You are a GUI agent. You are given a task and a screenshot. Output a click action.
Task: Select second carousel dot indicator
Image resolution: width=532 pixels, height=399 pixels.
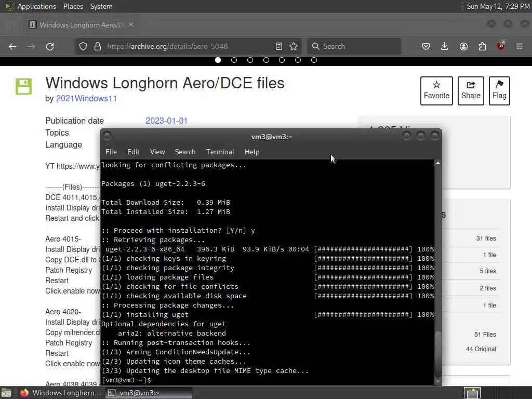tap(234, 60)
